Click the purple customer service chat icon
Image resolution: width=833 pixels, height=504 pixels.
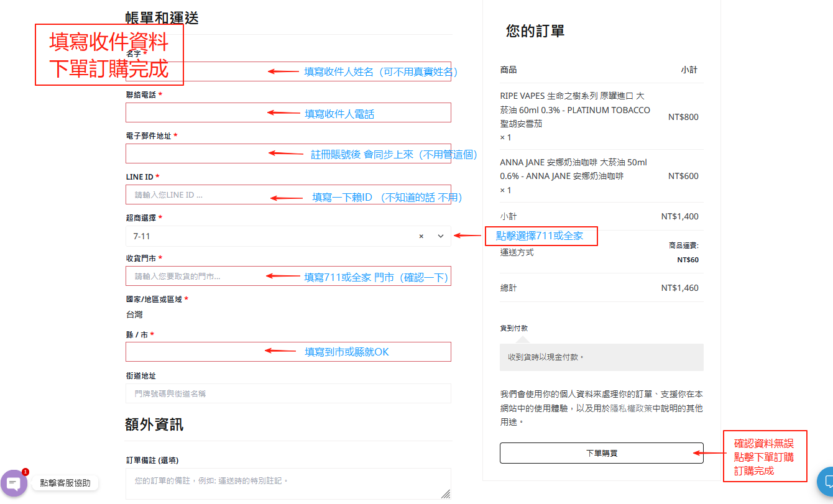pos(14,483)
